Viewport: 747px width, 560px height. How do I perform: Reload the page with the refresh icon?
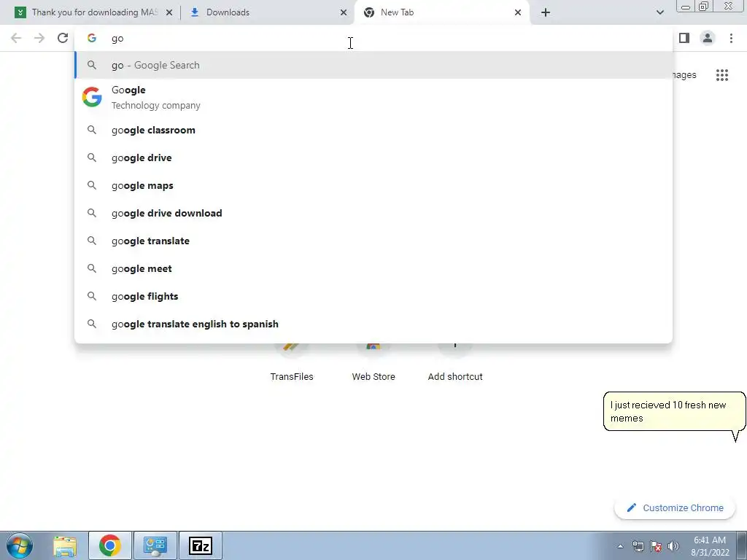point(63,38)
